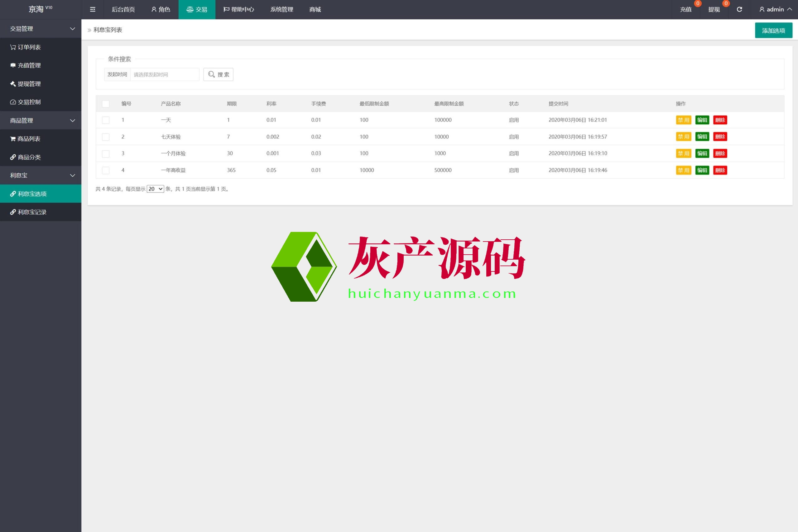The height and width of the screenshot is (532, 798).
Task: Click the 商品列表 cart icon
Action: [x=13, y=139]
